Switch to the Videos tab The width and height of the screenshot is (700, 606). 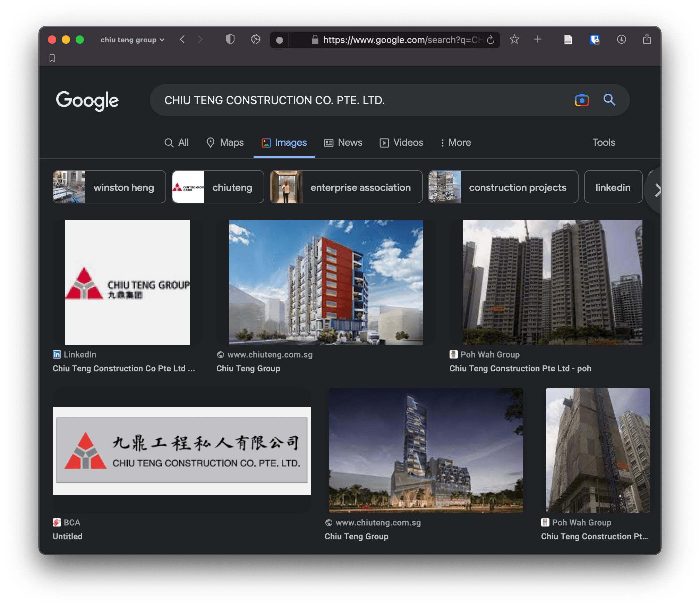tap(401, 142)
